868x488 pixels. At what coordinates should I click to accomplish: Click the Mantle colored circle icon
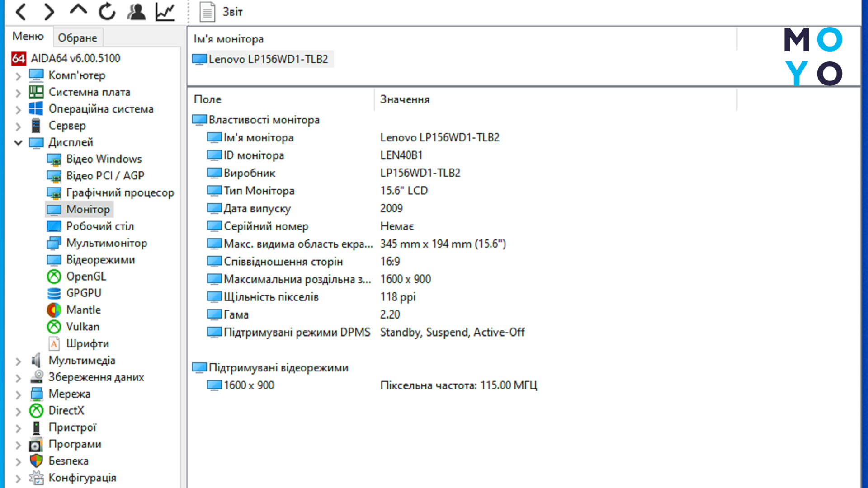pyautogui.click(x=54, y=310)
